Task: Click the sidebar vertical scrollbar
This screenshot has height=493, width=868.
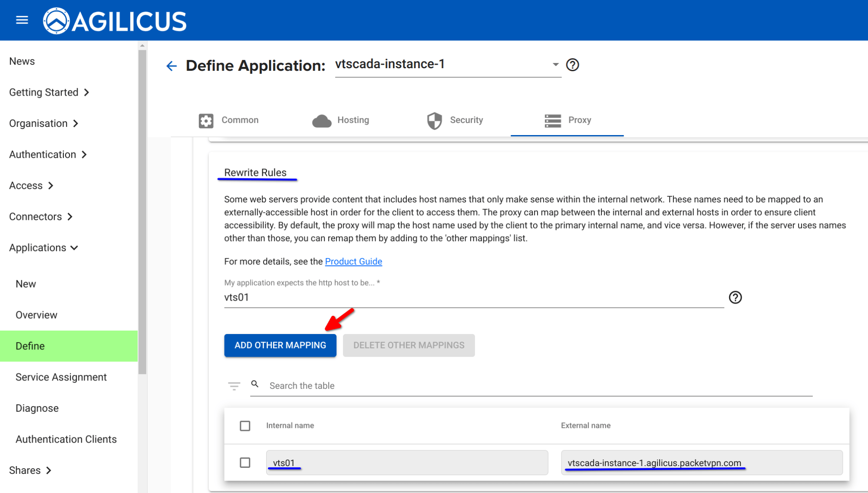Action: 142,212
